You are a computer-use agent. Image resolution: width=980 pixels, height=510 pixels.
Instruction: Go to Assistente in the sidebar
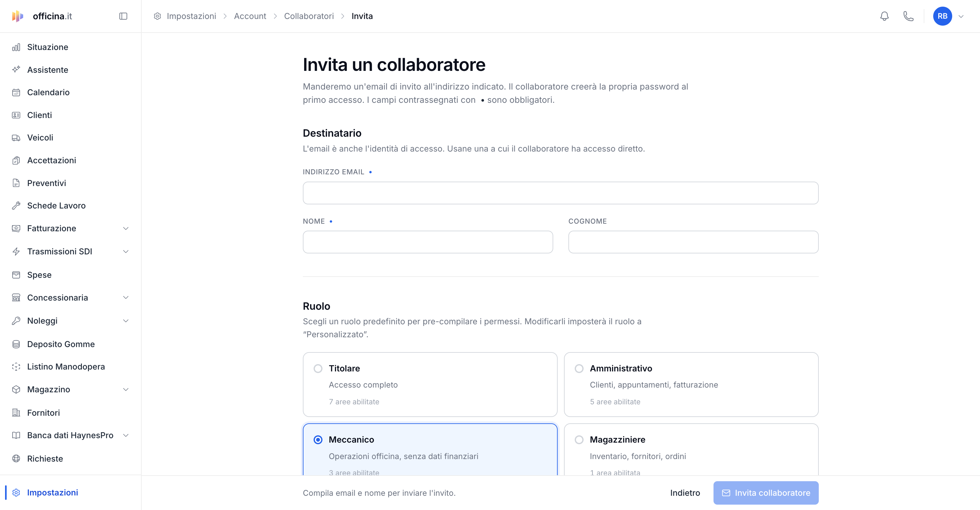pyautogui.click(x=70, y=70)
